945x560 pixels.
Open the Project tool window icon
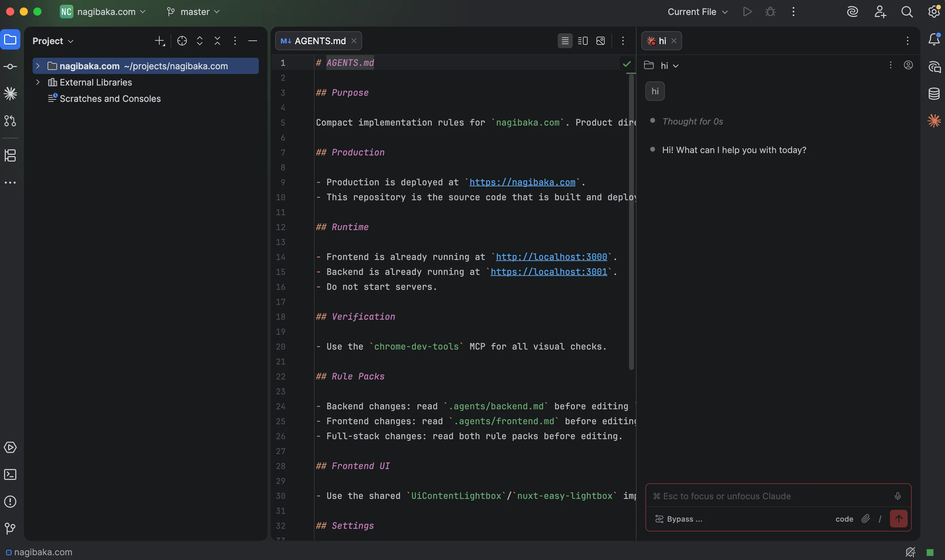[x=10, y=40]
